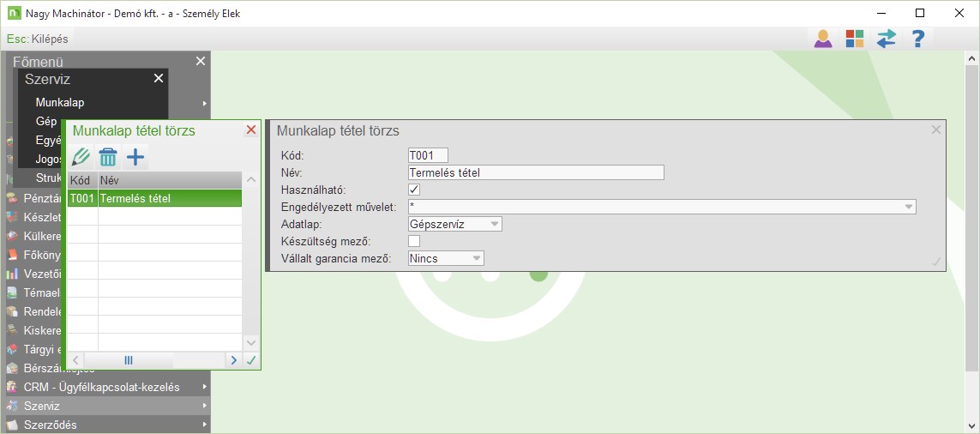This screenshot has width=980, height=434.
Task: Open help with the question mark icon
Action: [x=917, y=39]
